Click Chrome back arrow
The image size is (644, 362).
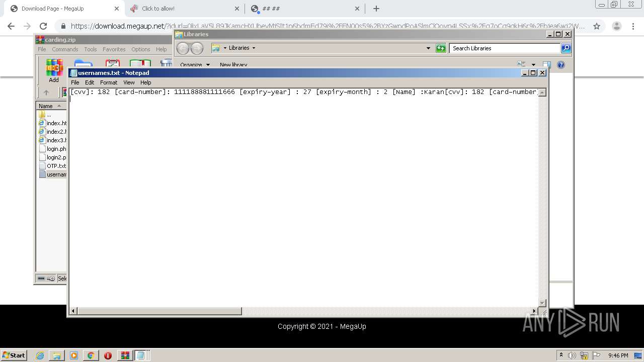[11, 26]
